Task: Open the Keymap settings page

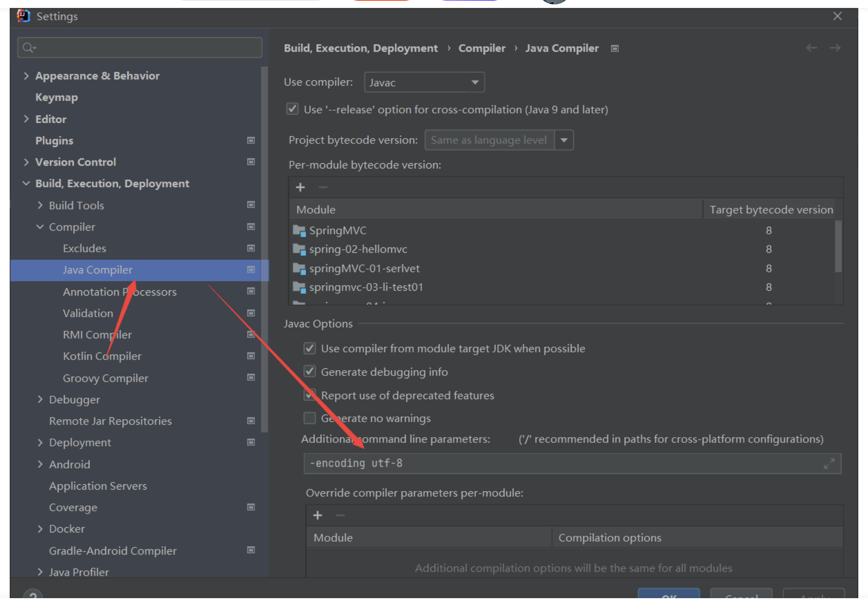Action: click(56, 97)
